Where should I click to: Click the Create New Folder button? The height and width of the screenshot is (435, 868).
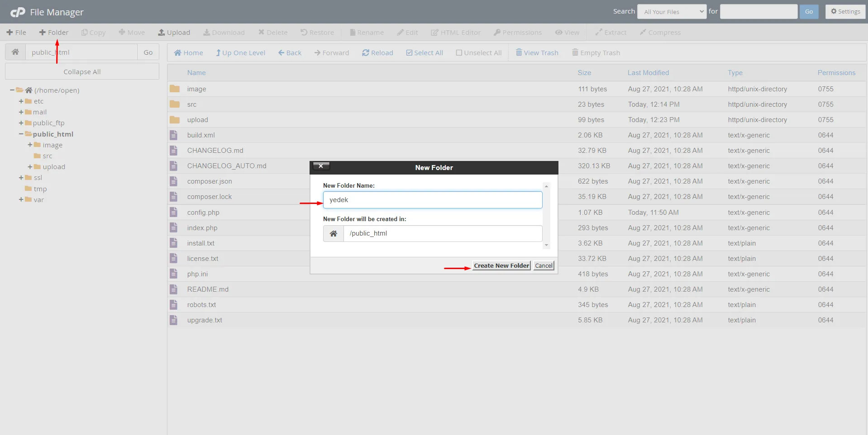pos(501,266)
